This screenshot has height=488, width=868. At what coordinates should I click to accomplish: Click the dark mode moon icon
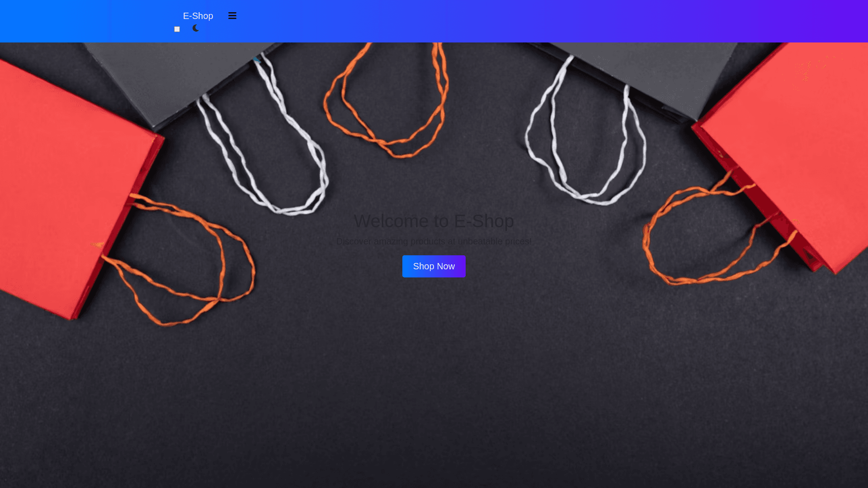(195, 28)
